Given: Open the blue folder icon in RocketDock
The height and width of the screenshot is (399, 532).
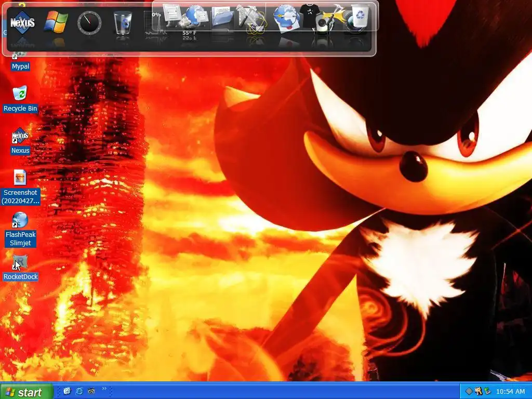Looking at the screenshot, I should pos(222,16).
